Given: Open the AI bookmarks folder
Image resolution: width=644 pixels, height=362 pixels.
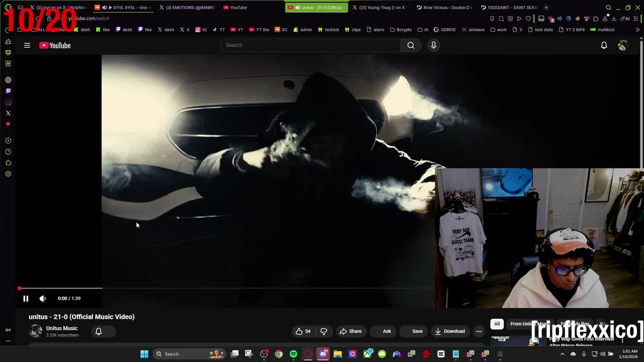Looking at the screenshot, I should coord(423,30).
